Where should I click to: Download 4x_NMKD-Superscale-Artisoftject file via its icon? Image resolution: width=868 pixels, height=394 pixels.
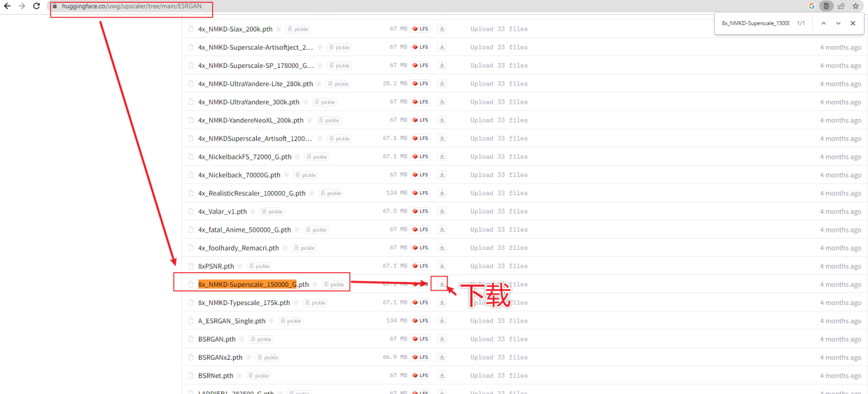click(442, 47)
